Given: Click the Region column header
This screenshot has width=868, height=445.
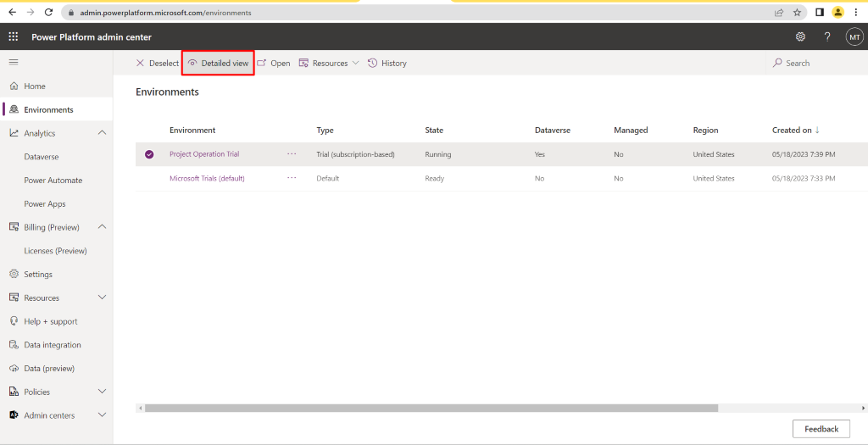Looking at the screenshot, I should [x=705, y=130].
